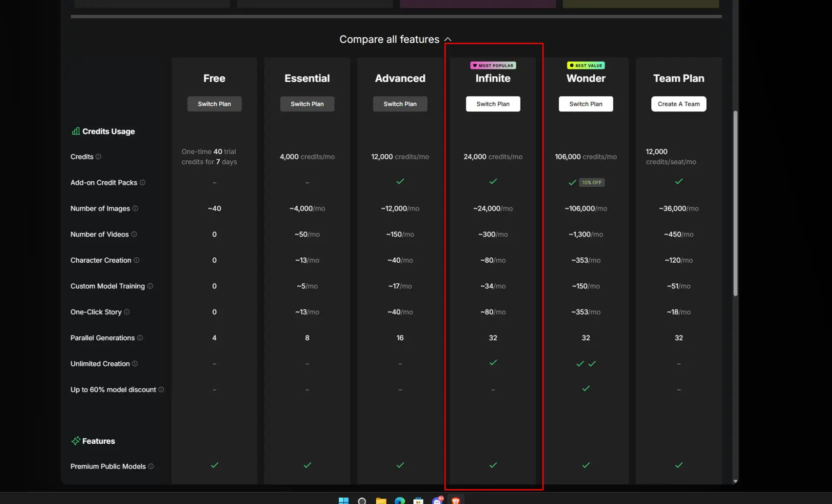832x504 pixels.
Task: Click the '~120/mo' character creation value
Action: click(x=679, y=260)
